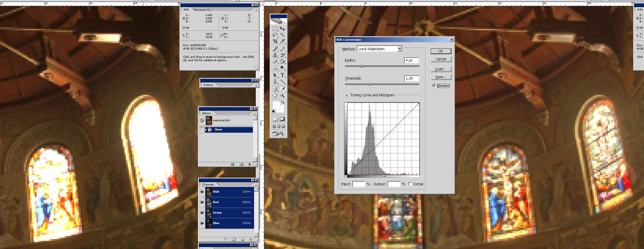Click the Radius slider handle
This screenshot has height=249, width=644.
pos(362,66)
